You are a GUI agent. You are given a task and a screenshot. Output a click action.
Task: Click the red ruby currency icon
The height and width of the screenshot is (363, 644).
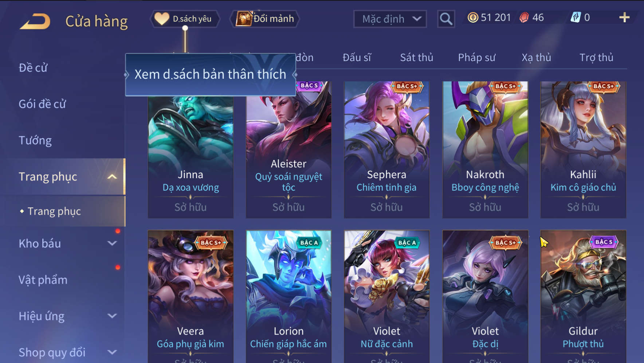pos(524,17)
